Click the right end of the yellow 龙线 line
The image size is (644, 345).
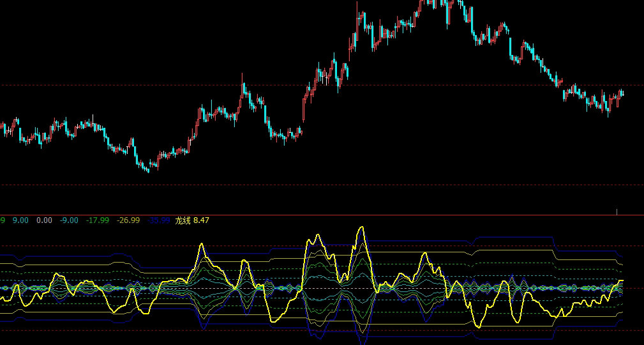pyautogui.click(x=621, y=281)
